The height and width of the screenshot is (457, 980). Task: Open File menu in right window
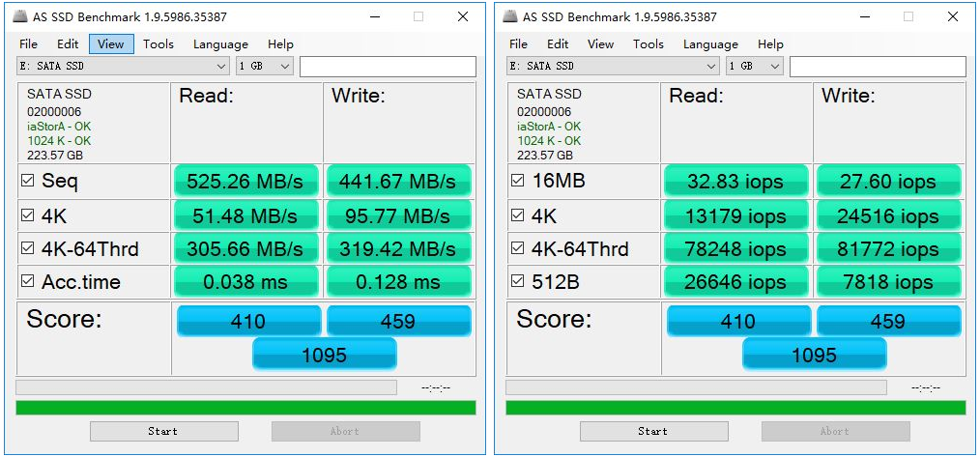click(x=518, y=44)
